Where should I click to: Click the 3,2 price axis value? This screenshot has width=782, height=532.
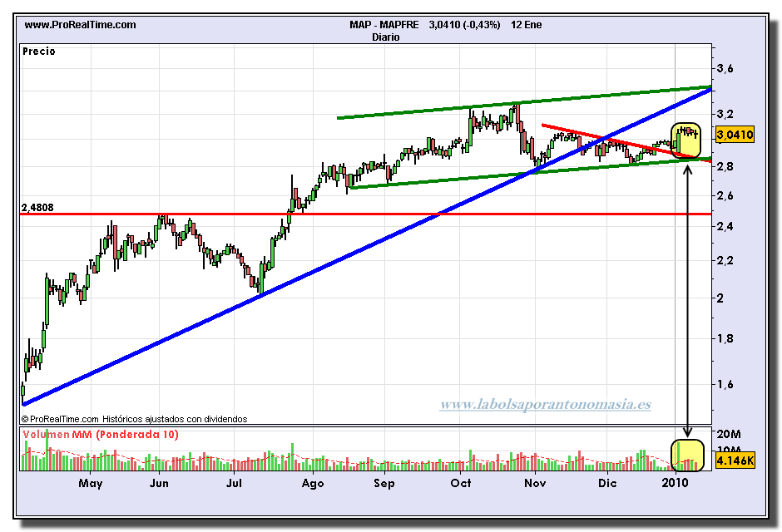click(x=725, y=114)
